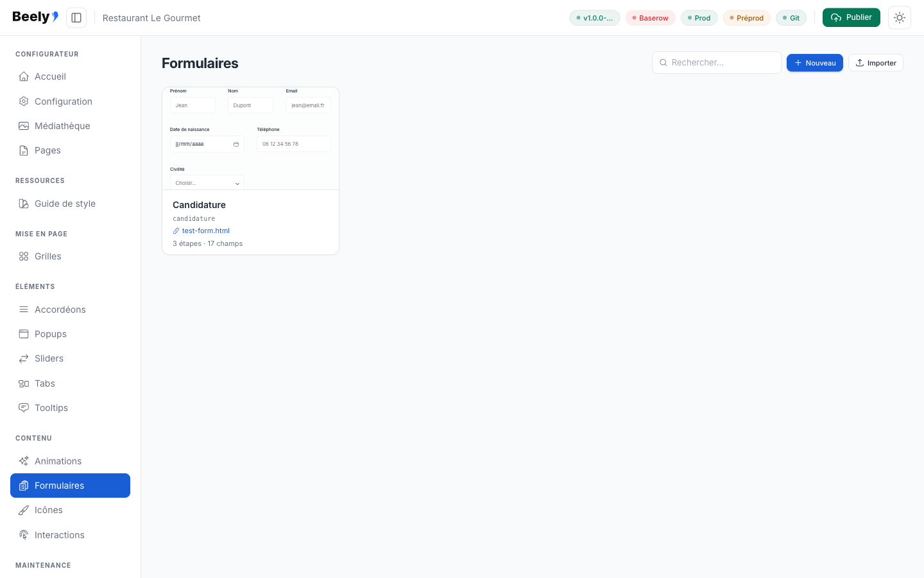This screenshot has height=578, width=924.
Task: Click the Formulaires page heading
Action: pyautogui.click(x=200, y=63)
